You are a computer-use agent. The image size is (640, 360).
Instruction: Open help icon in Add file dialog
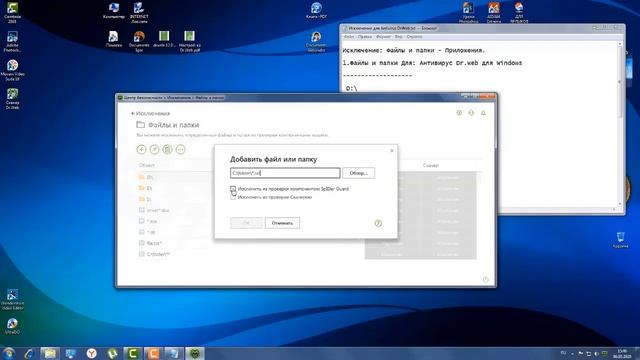[378, 223]
